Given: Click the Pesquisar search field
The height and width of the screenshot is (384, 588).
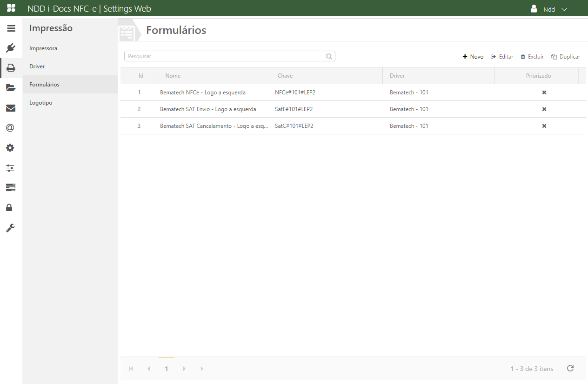Looking at the screenshot, I should click(226, 56).
